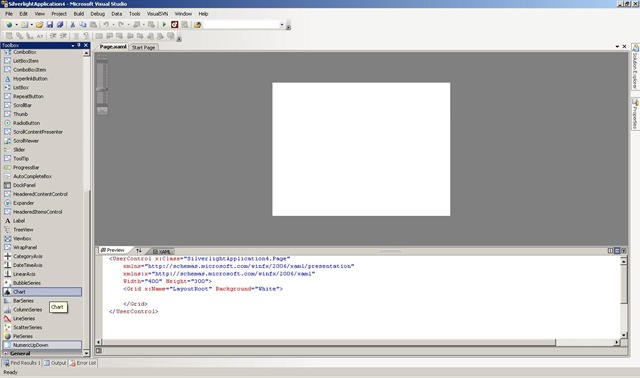Open the Error List tab
Screen dimensions: 640x378
coord(83,363)
